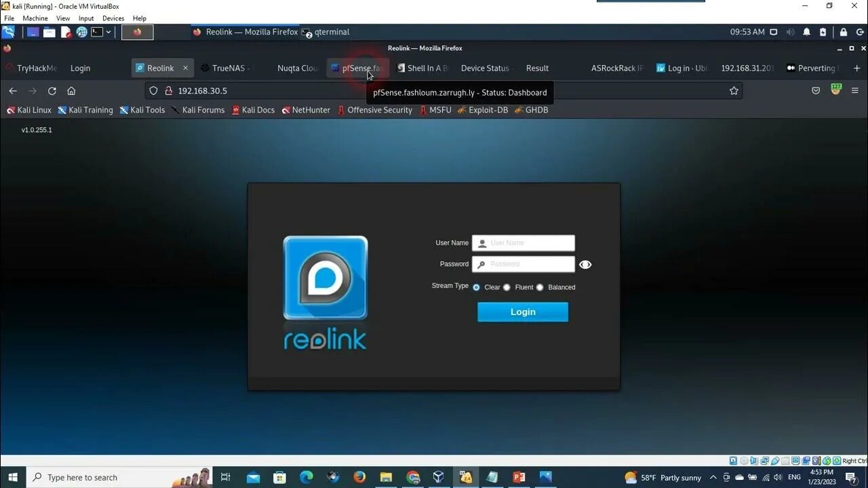Open the GHDB bookmark
The height and width of the screenshot is (488, 868).
531,110
